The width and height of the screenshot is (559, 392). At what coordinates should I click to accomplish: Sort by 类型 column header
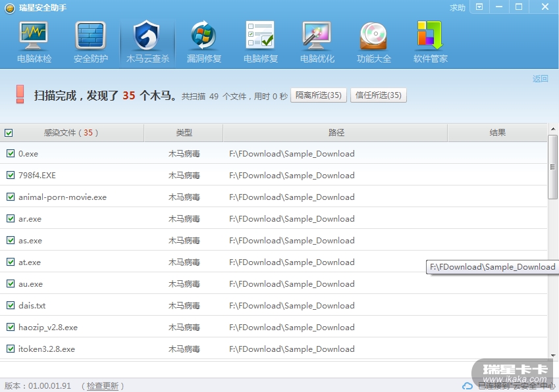click(184, 133)
